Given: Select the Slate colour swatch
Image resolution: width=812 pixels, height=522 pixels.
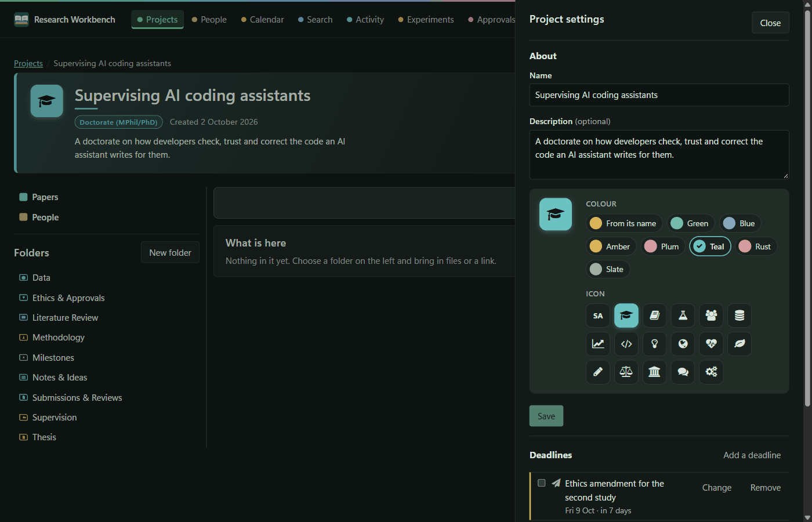Looking at the screenshot, I should 608,269.
